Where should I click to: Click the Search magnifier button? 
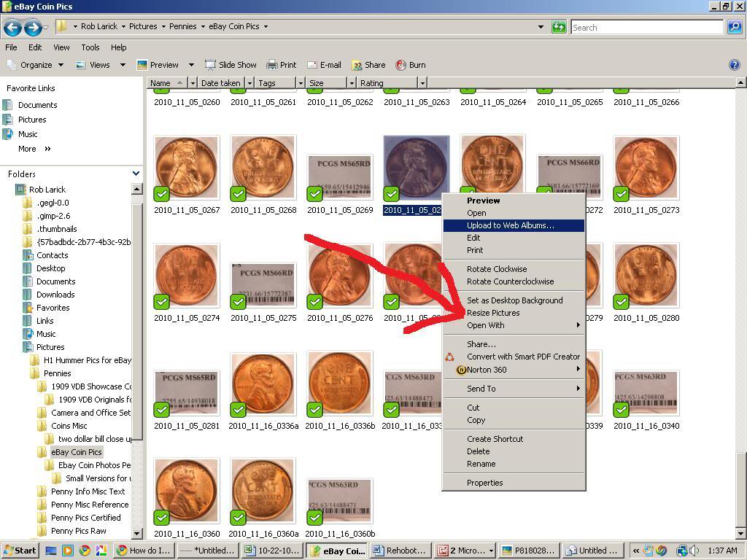coord(734,27)
